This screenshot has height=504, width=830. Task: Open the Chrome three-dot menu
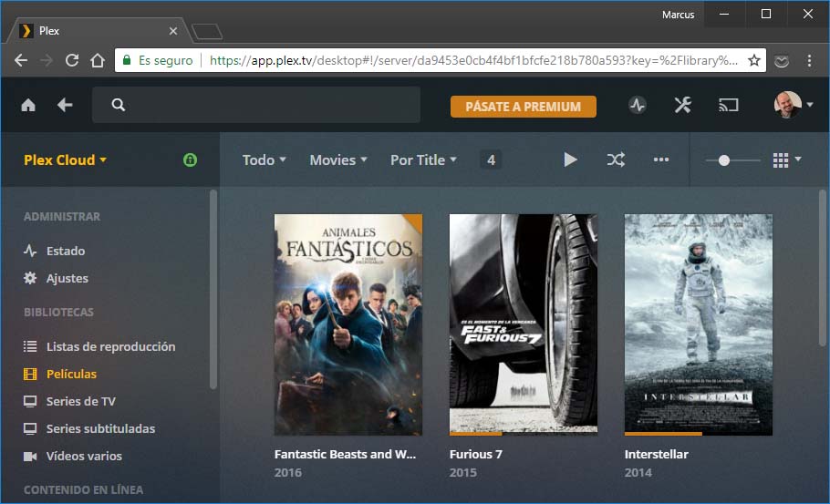[809, 60]
